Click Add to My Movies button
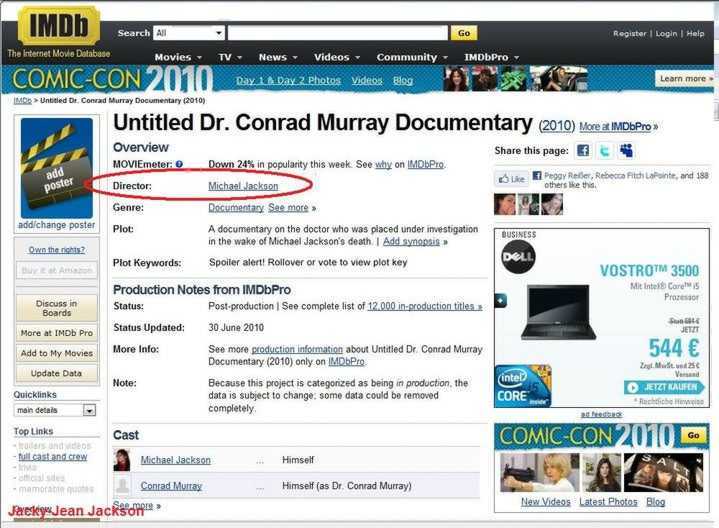719x528 pixels. 57,353
